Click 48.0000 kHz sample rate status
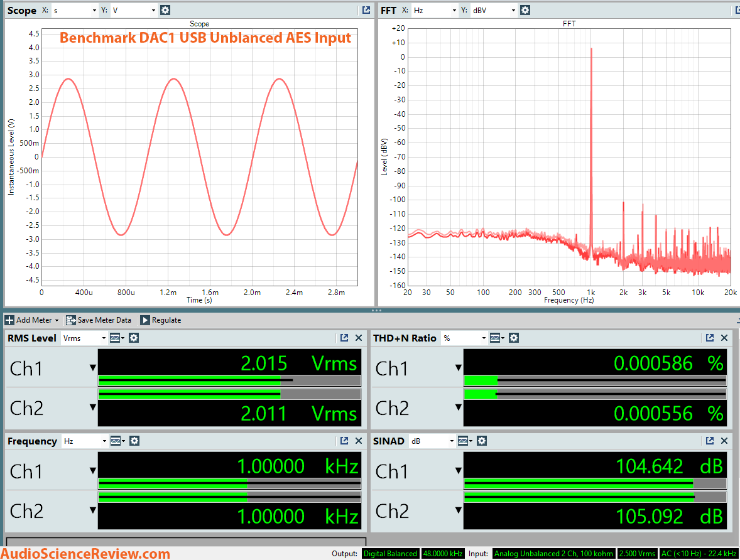 pyautogui.click(x=443, y=553)
